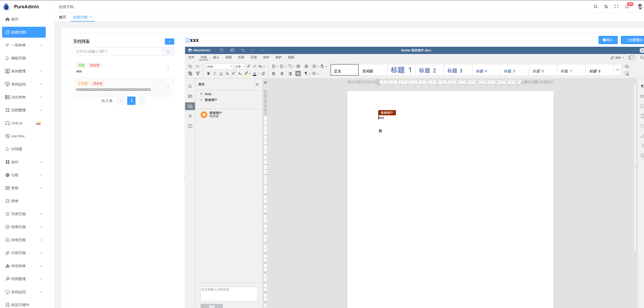Switch to the 插入 ribbon tab

click(216, 57)
